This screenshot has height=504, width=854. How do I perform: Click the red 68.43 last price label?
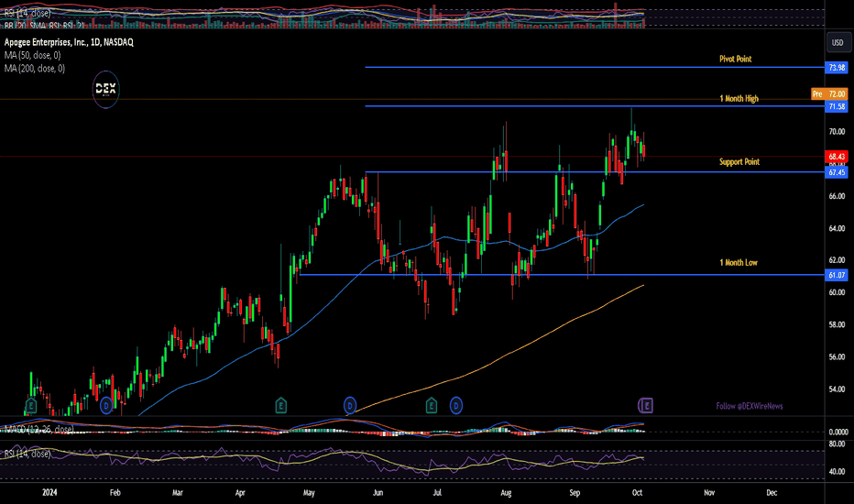[837, 157]
